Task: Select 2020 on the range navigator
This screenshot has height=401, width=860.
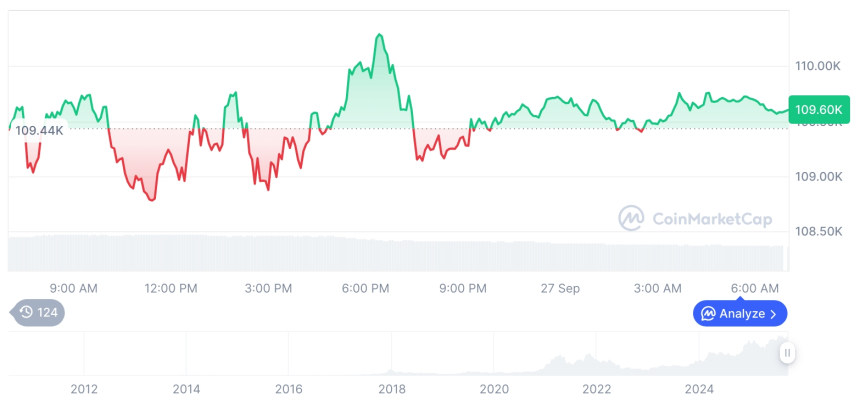Action: (493, 388)
